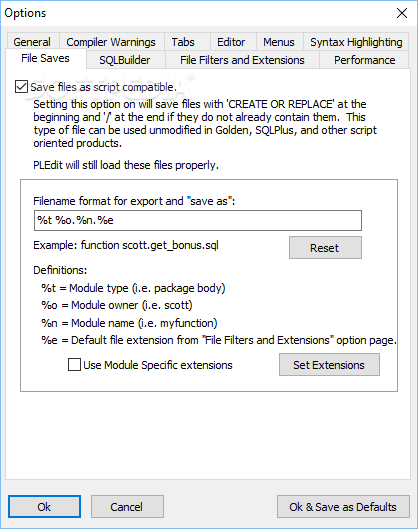418x529 pixels.
Task: Select the Menus tab
Action: (279, 42)
